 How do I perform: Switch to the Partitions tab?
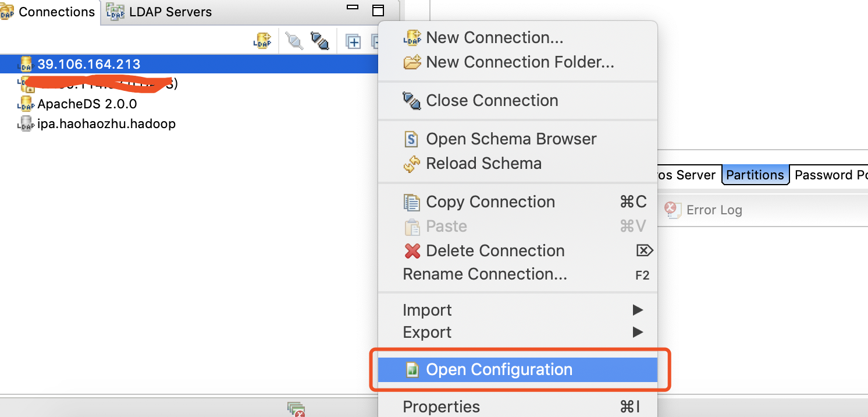(755, 175)
